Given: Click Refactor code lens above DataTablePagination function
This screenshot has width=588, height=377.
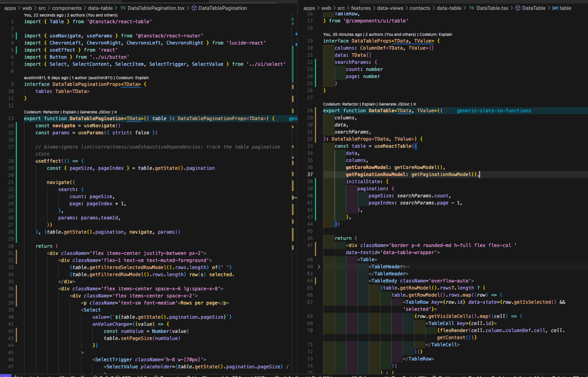Looking at the screenshot, I should point(51,112).
